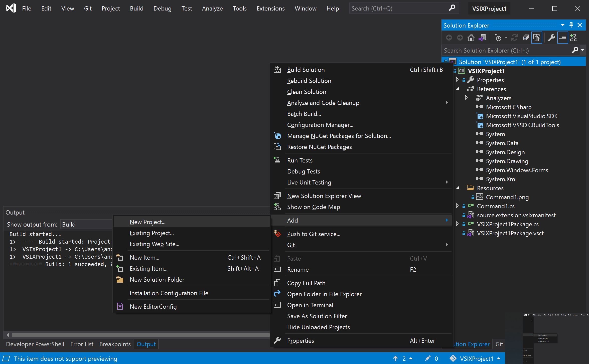This screenshot has height=364, width=589.
Task: Click the Build Solution icon
Action: point(277,69)
